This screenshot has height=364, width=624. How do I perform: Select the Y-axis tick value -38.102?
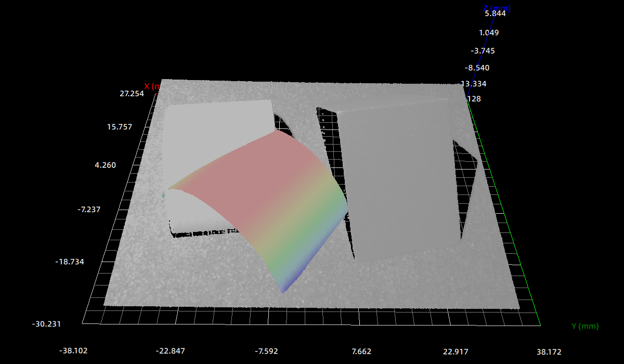click(x=73, y=351)
